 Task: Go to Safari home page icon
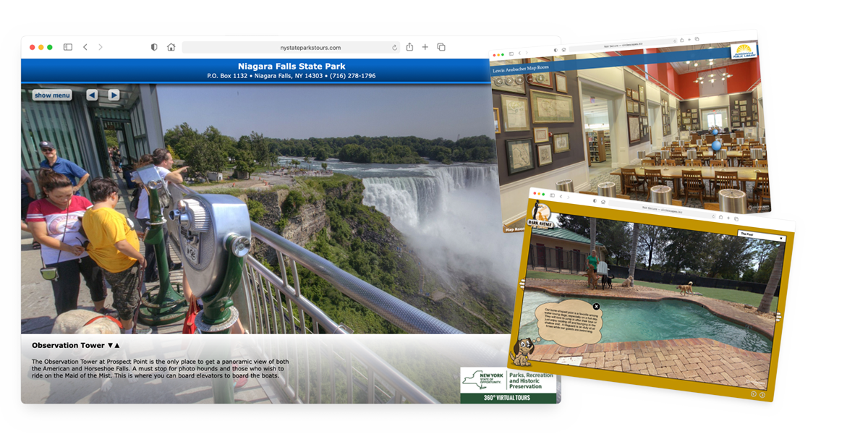tap(171, 47)
